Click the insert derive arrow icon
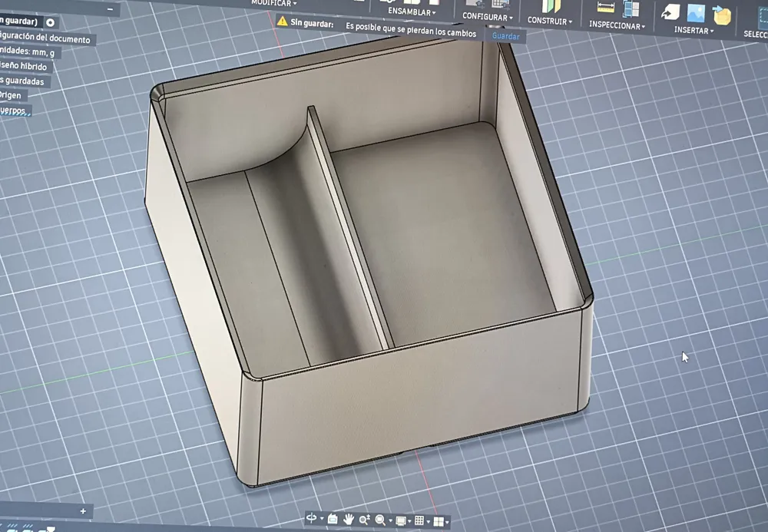This screenshot has height=532, width=768. pyautogui.click(x=670, y=12)
